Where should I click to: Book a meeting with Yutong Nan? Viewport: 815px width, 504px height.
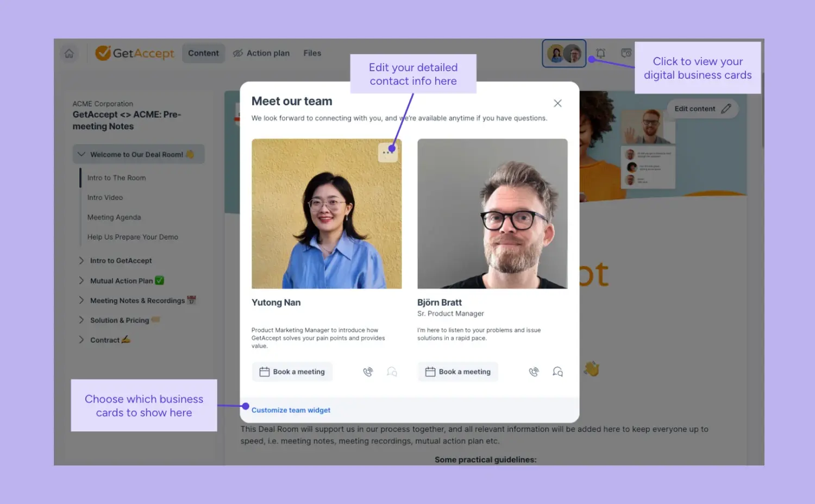coord(292,371)
